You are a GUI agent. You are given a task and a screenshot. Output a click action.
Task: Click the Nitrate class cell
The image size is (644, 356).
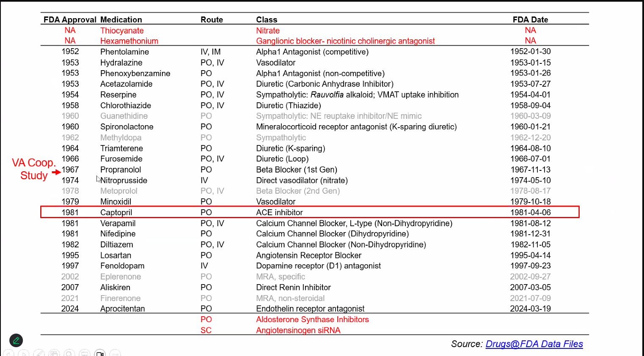[268, 30]
